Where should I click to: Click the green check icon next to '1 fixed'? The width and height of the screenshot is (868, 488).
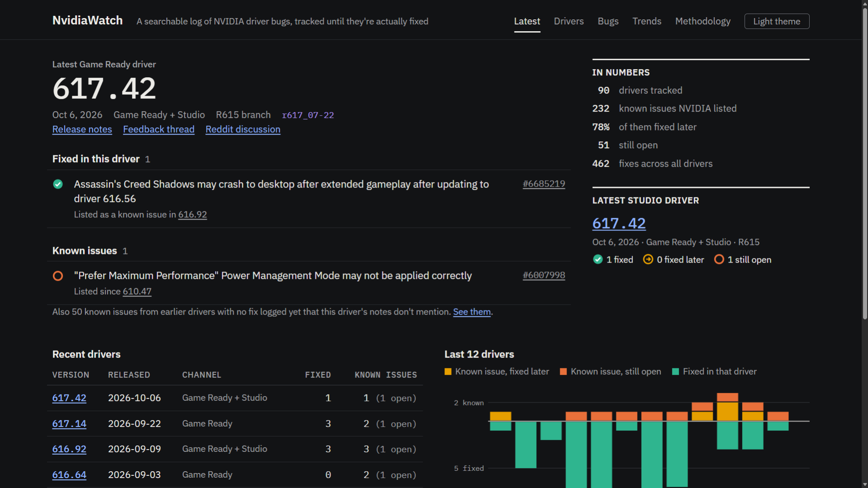click(598, 259)
